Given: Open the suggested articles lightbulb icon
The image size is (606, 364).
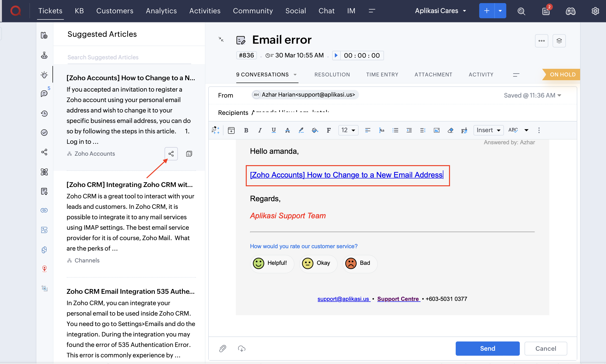Looking at the screenshot, I should pyautogui.click(x=44, y=75).
